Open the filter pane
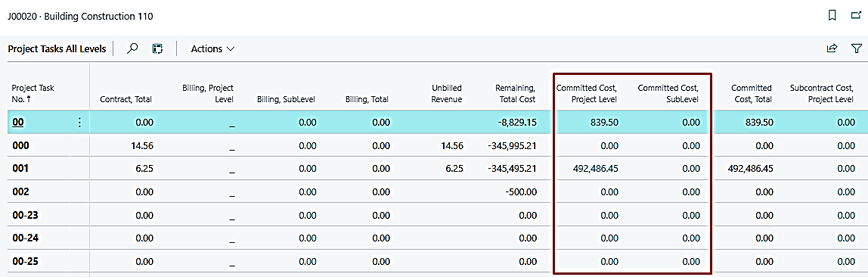 pos(856,48)
